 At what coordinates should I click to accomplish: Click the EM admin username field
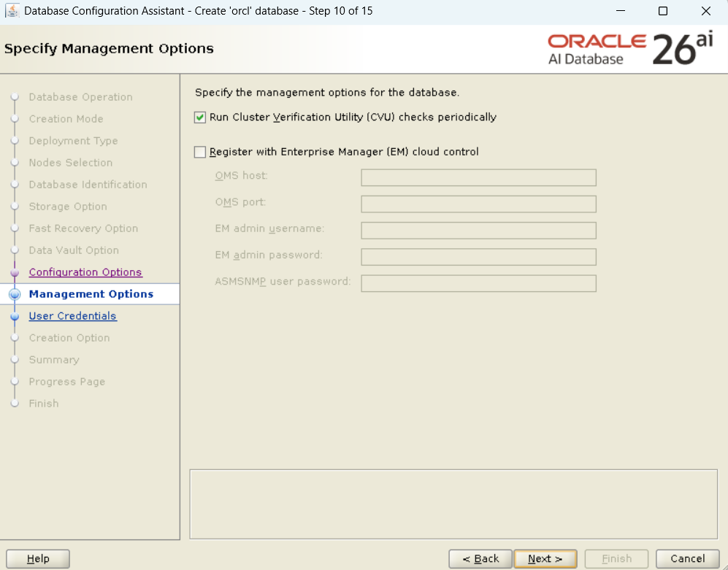click(478, 231)
